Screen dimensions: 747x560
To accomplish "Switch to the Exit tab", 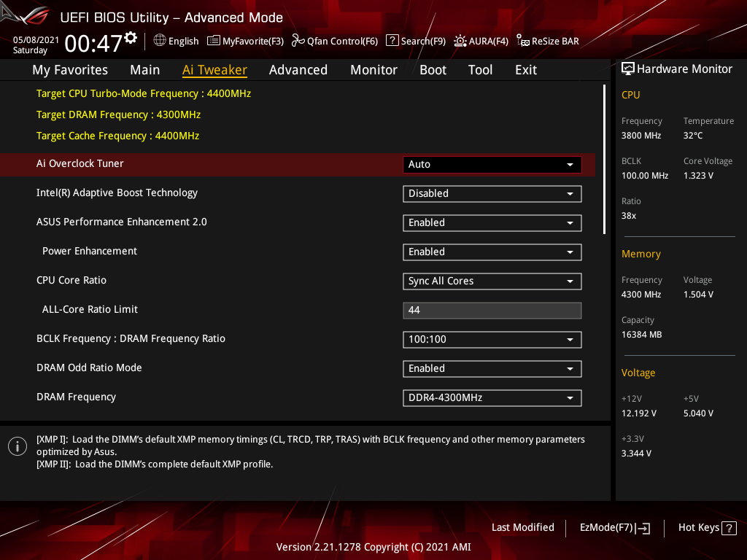I will coord(526,70).
